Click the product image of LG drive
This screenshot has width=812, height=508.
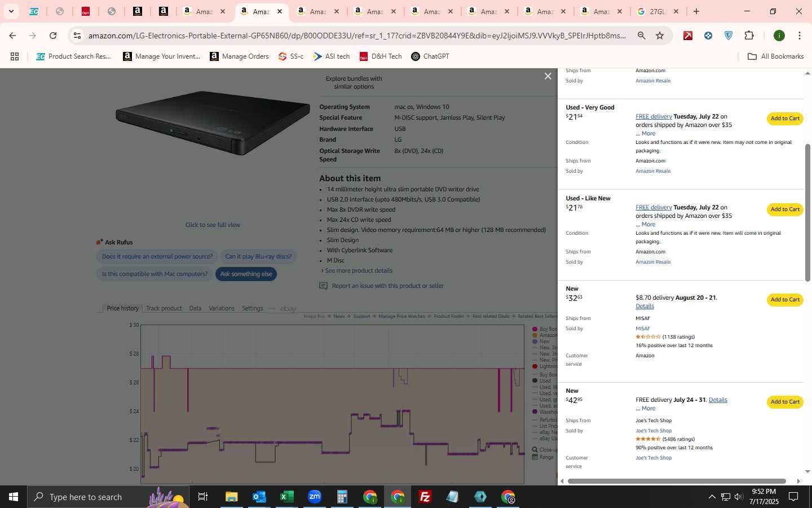point(213,123)
